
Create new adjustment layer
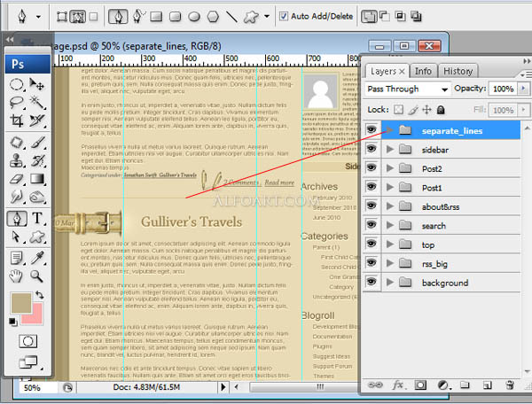point(443,385)
